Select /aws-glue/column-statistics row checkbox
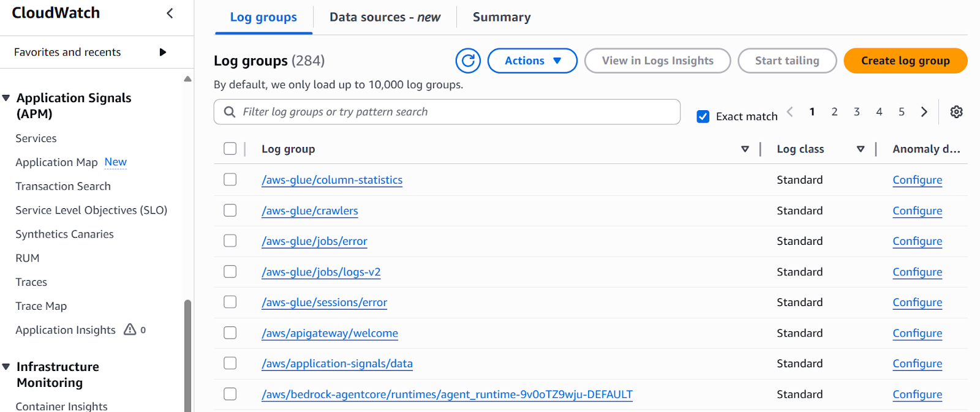The width and height of the screenshot is (980, 412). (x=230, y=179)
